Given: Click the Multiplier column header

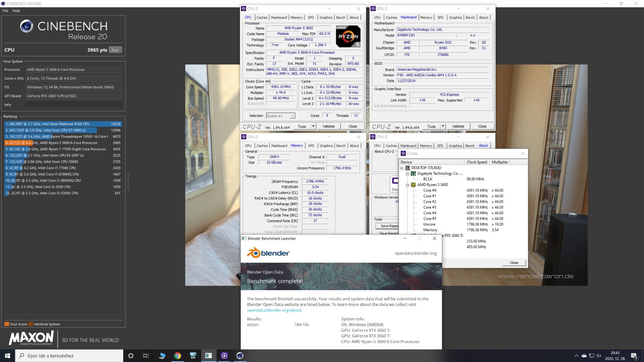Looking at the screenshot, I should pos(500,162).
